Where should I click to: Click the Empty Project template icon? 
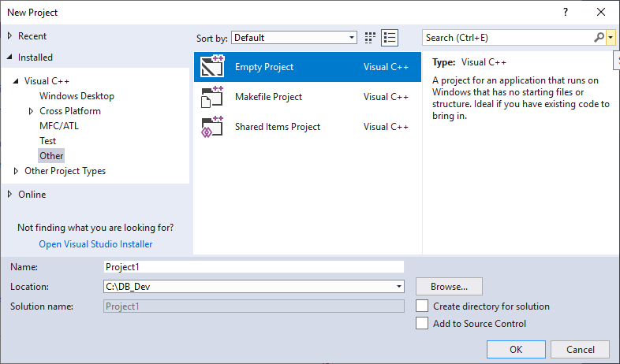(213, 67)
